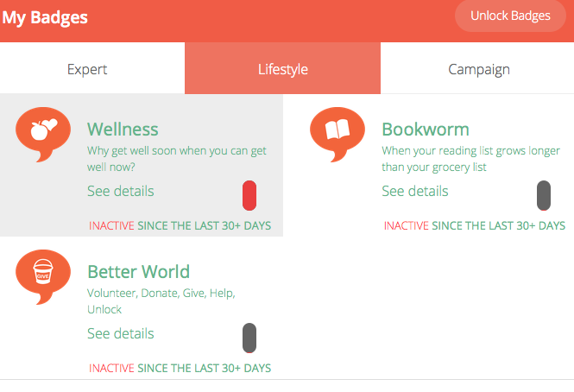
Task: Open See details under Wellness
Action: tap(121, 191)
